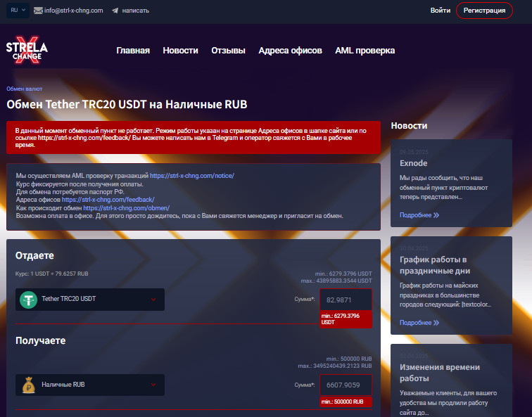Open the RU language selector
This screenshot has height=417, width=532.
(18, 11)
